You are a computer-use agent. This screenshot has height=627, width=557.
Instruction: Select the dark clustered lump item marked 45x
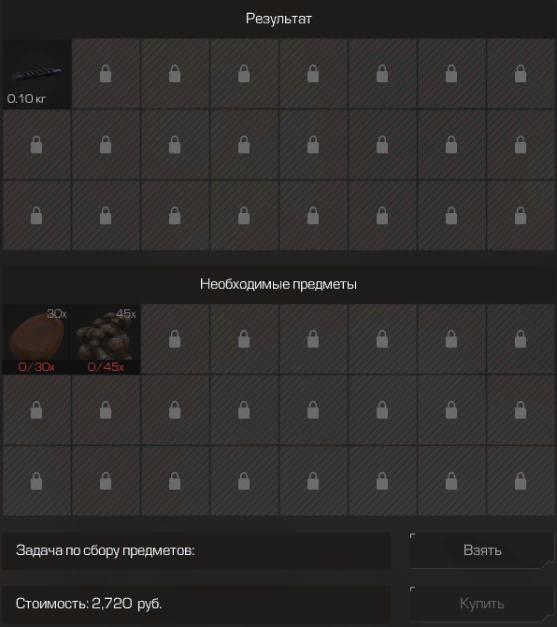(106, 339)
